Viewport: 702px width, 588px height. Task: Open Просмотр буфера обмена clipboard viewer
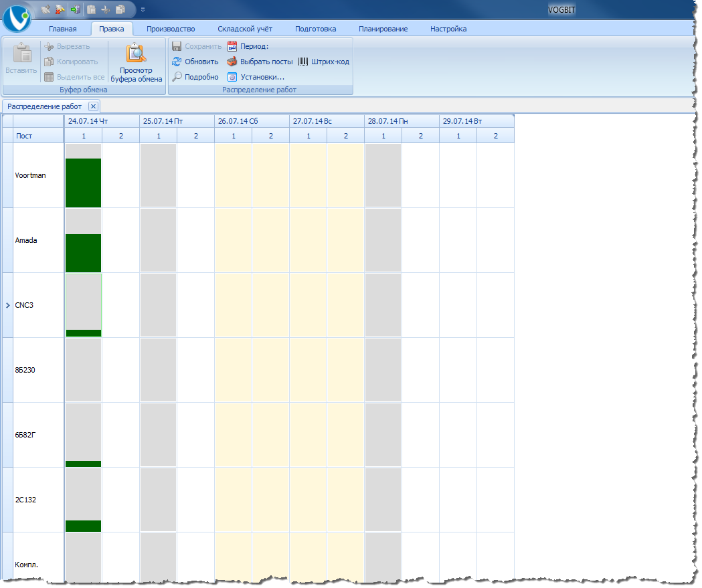click(x=136, y=63)
